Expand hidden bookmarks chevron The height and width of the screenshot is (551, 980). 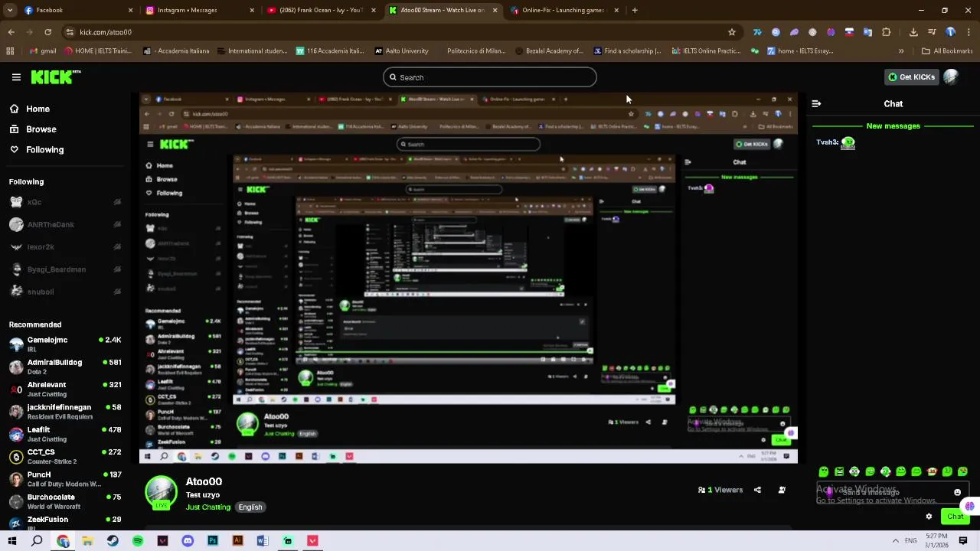click(x=900, y=51)
